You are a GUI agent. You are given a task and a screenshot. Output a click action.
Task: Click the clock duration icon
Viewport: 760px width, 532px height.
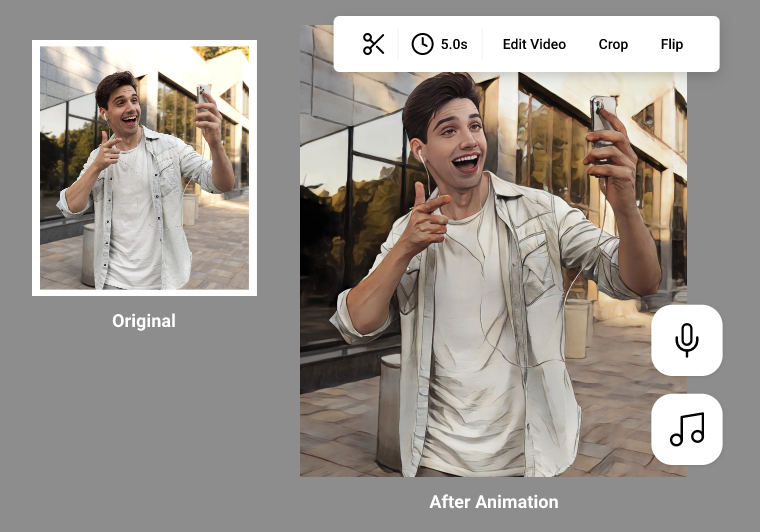click(x=422, y=44)
